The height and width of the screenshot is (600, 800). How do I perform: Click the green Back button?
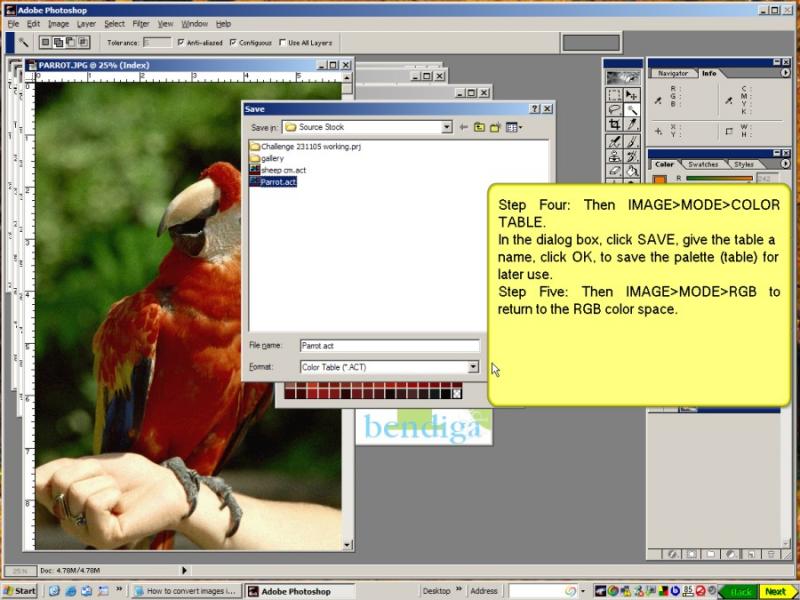740,591
